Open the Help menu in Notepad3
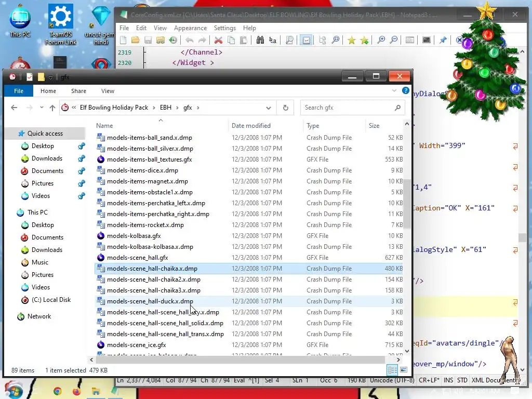The width and height of the screenshot is (532, 399). 249,28
